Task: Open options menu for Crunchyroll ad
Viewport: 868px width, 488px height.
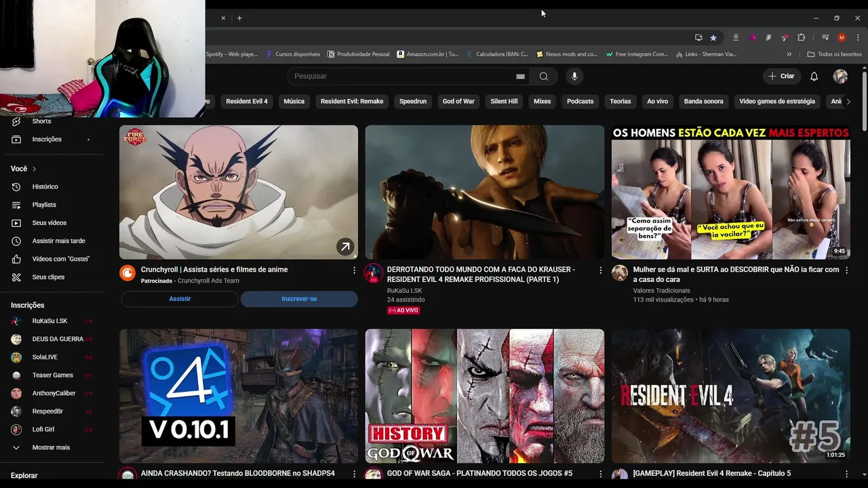Action: pos(354,270)
